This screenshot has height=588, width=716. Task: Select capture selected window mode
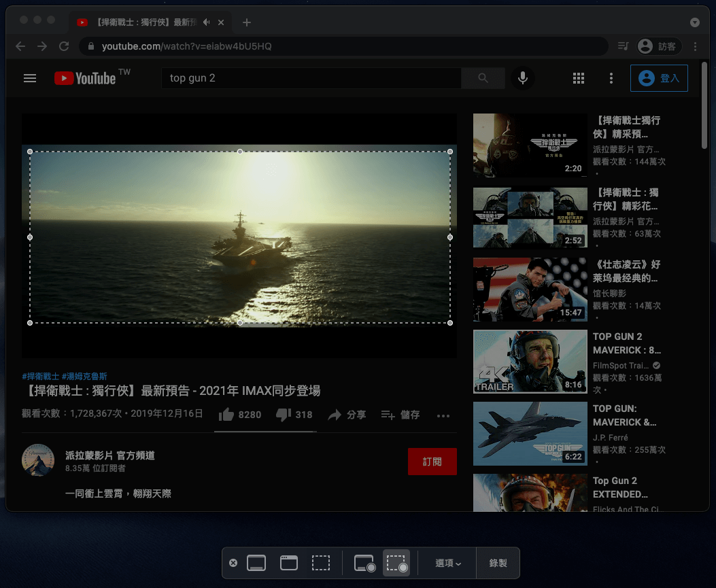click(x=288, y=563)
